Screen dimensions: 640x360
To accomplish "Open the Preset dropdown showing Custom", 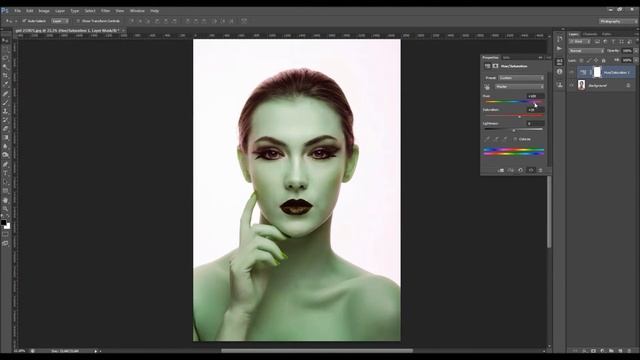I will 521,78.
